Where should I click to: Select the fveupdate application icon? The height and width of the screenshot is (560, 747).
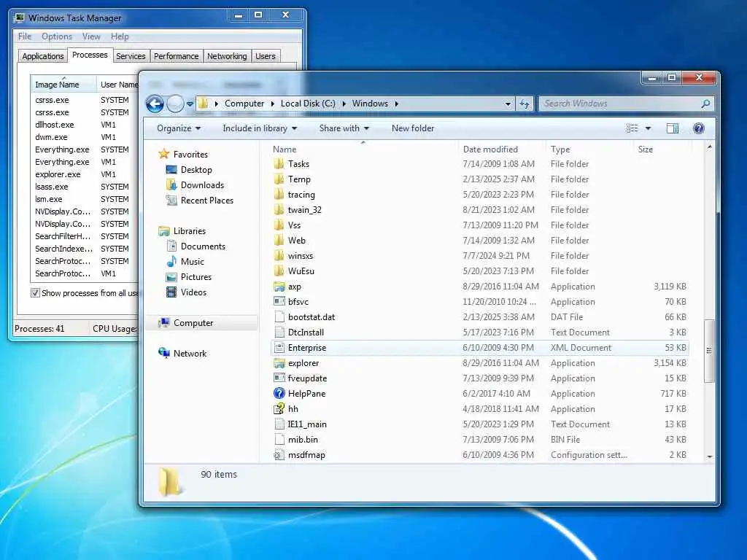[279, 378]
